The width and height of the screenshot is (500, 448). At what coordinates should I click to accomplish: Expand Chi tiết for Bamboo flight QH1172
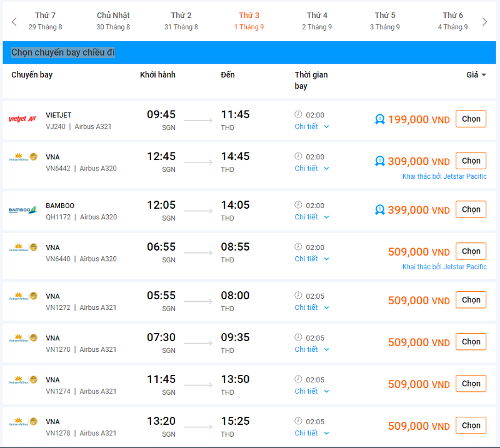tap(311, 217)
